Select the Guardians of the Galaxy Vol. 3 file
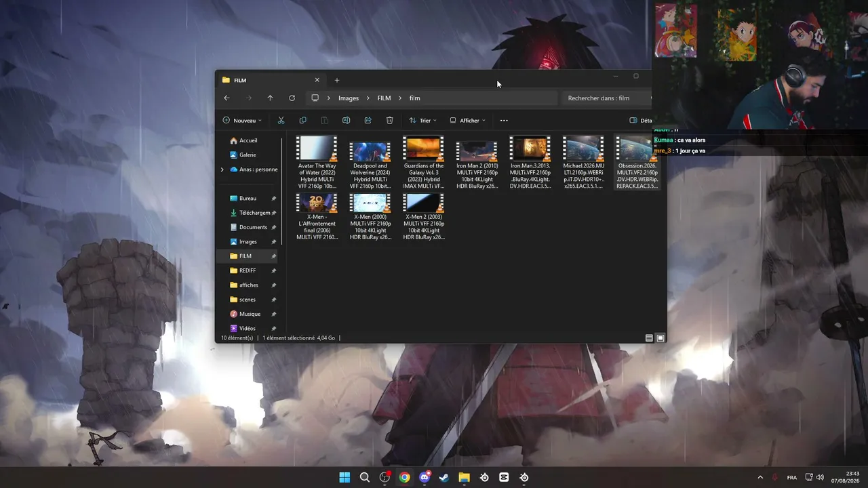The image size is (868, 488). 424,163
